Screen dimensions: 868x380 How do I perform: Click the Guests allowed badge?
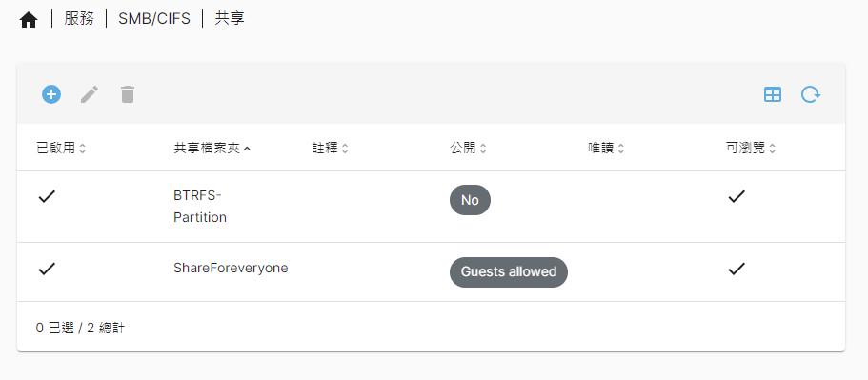[508, 271]
